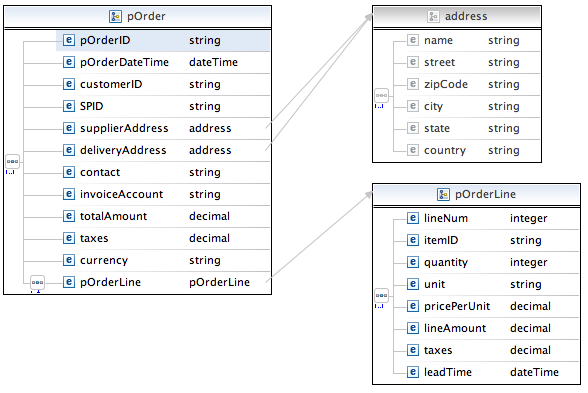Click the compositor icon left of pOrderLine element

37,282
